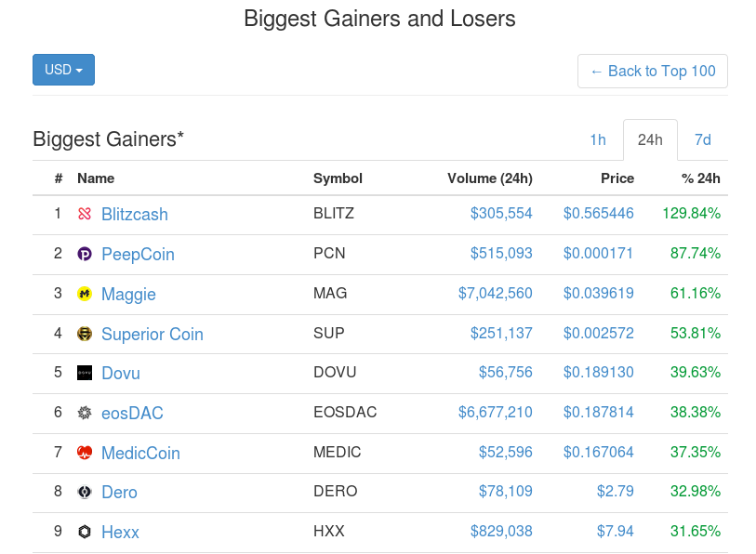Click the Hexx price $7.94 link
The width and height of the screenshot is (756, 554).
[616, 531]
